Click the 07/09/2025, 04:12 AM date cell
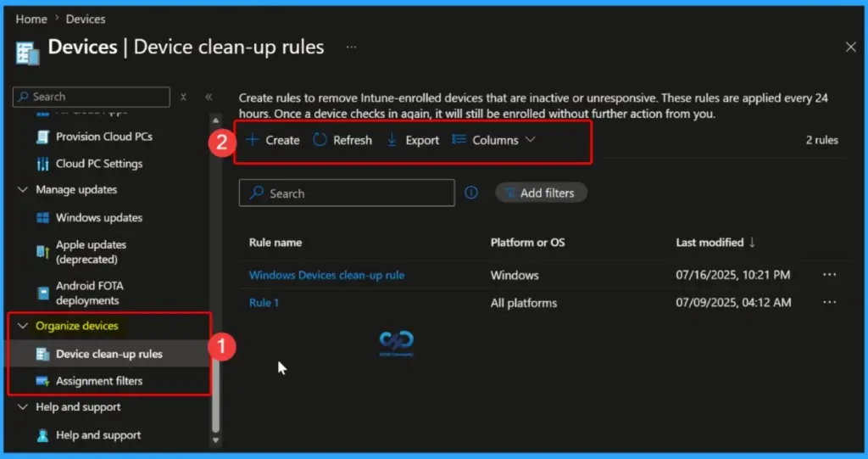The width and height of the screenshot is (868, 459). (x=733, y=303)
